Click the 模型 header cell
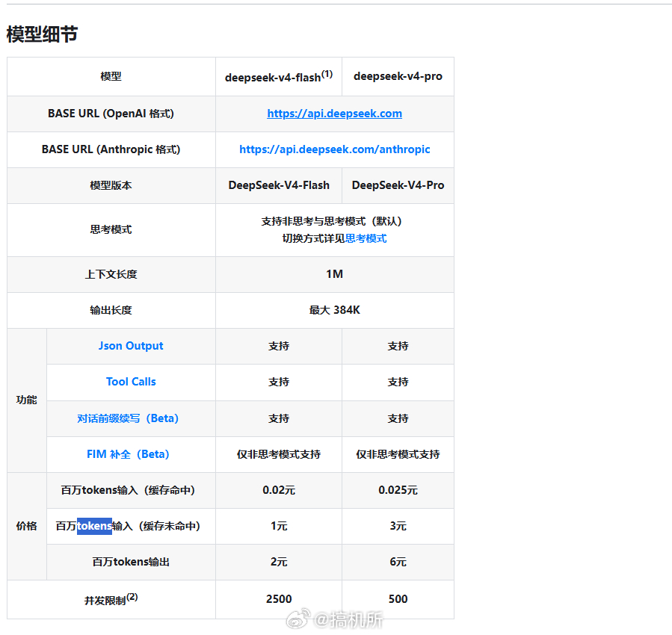 pyautogui.click(x=111, y=76)
